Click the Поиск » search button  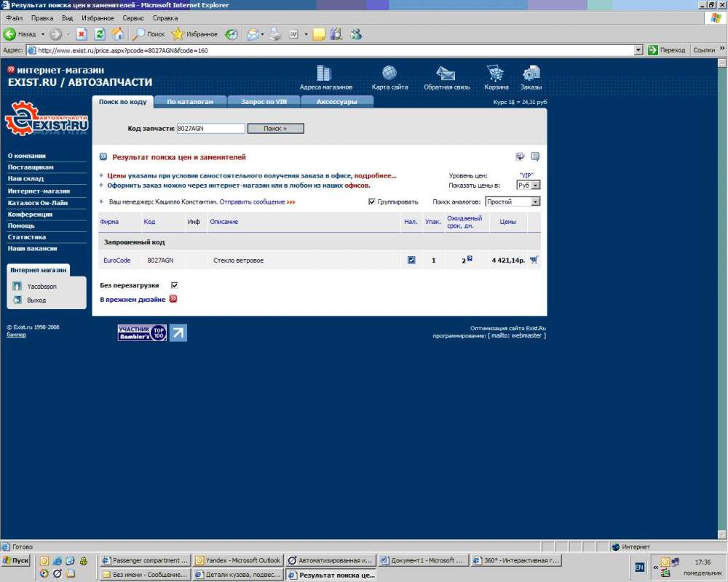point(275,128)
